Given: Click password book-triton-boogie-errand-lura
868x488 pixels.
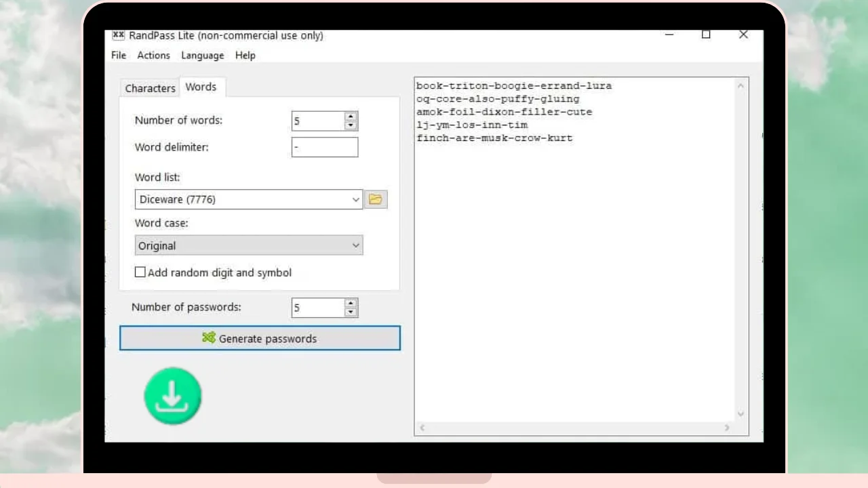Looking at the screenshot, I should pyautogui.click(x=514, y=86).
